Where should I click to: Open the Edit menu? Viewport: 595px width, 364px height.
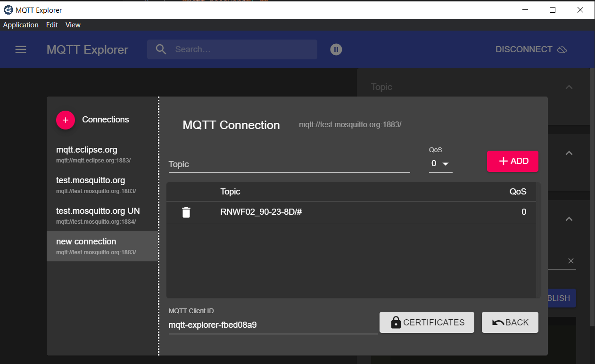tap(52, 25)
